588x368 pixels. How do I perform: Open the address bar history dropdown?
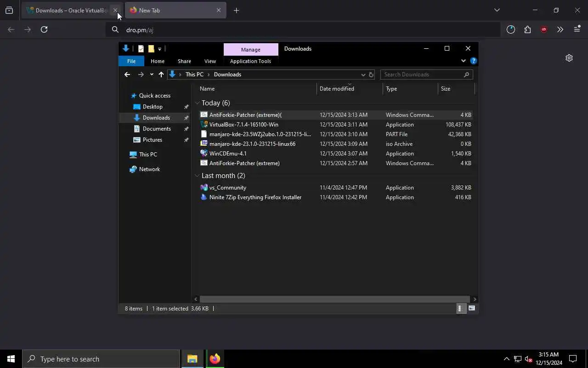(x=363, y=75)
